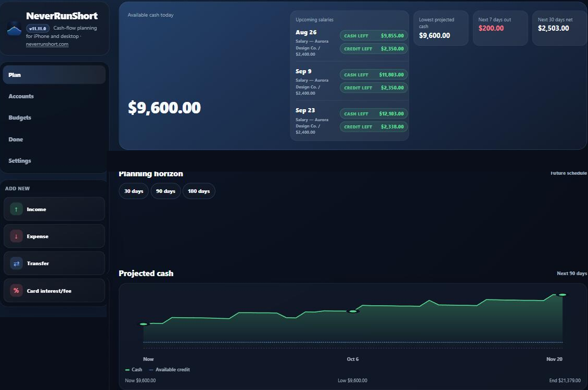Add a new Transfer entry

[x=54, y=263]
